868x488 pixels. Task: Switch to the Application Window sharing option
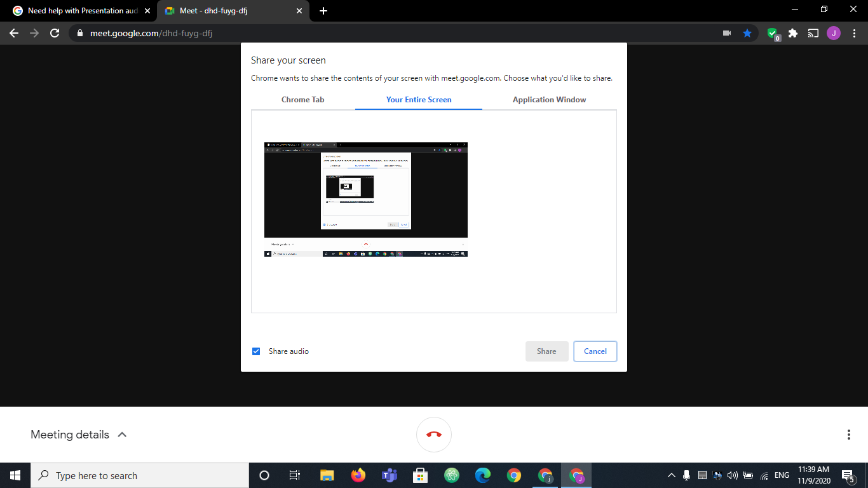(x=549, y=100)
